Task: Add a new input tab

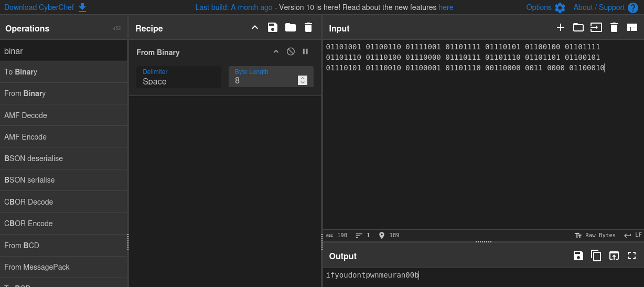Action: coord(560,28)
